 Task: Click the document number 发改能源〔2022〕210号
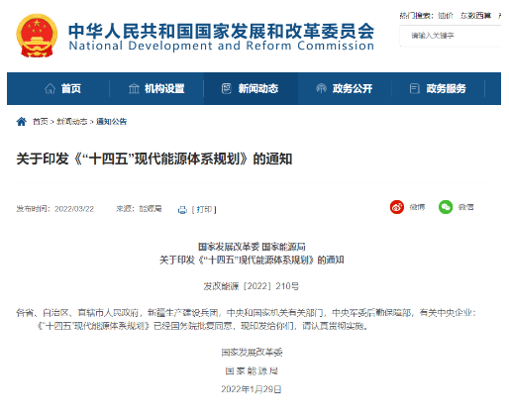coord(252,286)
